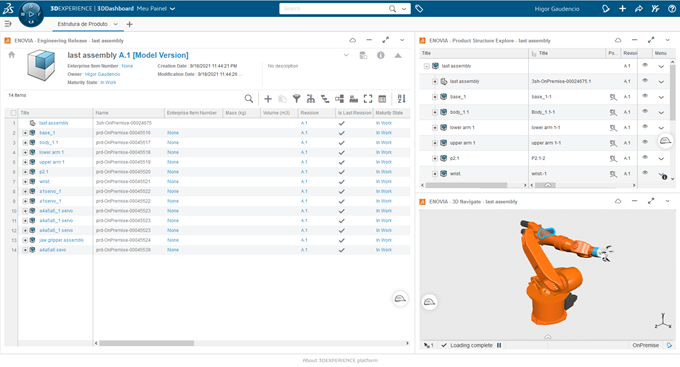Open the search options dropdown arrow
680x367 pixels.
point(404,9)
